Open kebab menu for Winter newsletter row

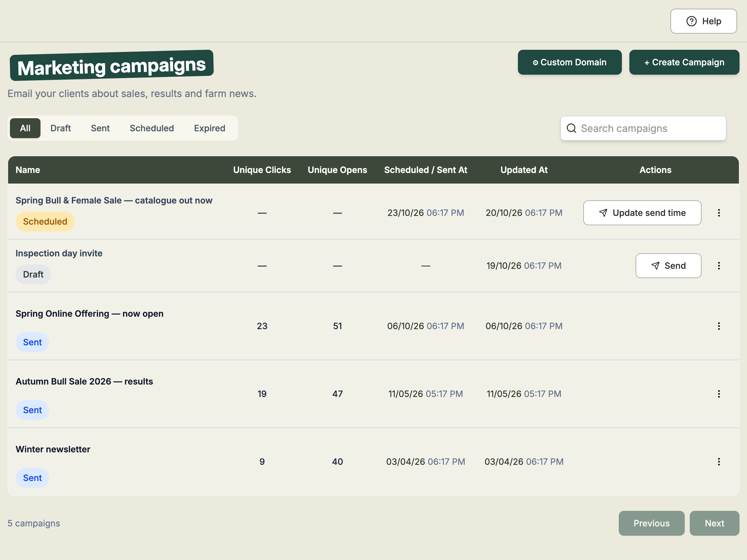(719, 462)
